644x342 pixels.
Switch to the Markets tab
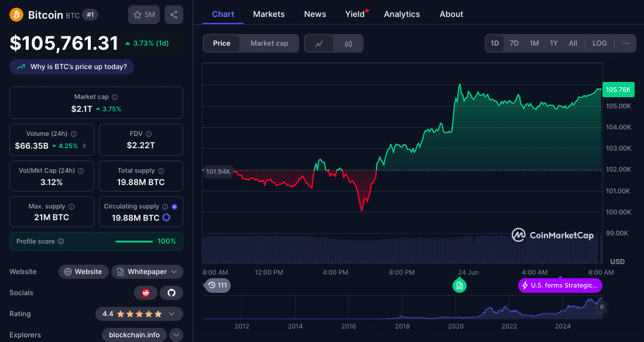point(269,14)
